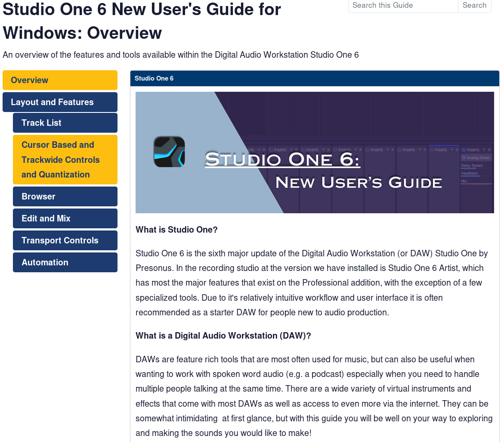Open the Automation page

[x=65, y=262]
